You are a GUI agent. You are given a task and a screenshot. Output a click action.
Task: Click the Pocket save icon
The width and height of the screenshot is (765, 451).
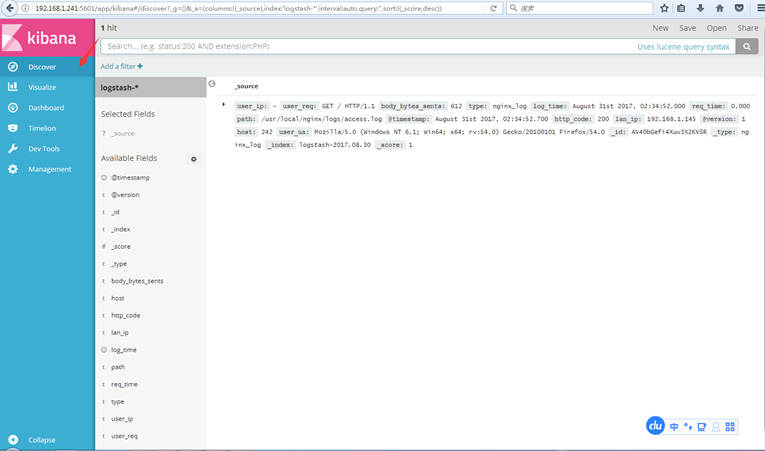(739, 8)
